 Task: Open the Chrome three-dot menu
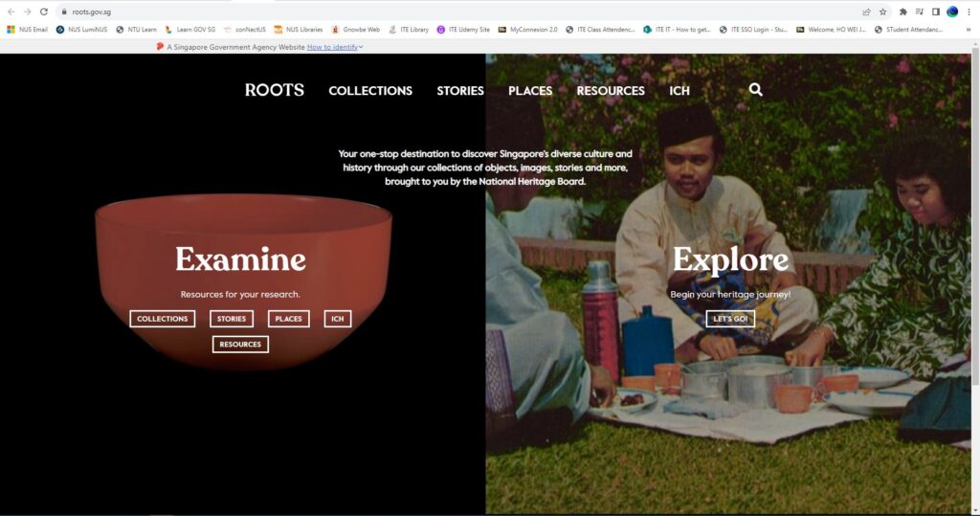pos(969,11)
